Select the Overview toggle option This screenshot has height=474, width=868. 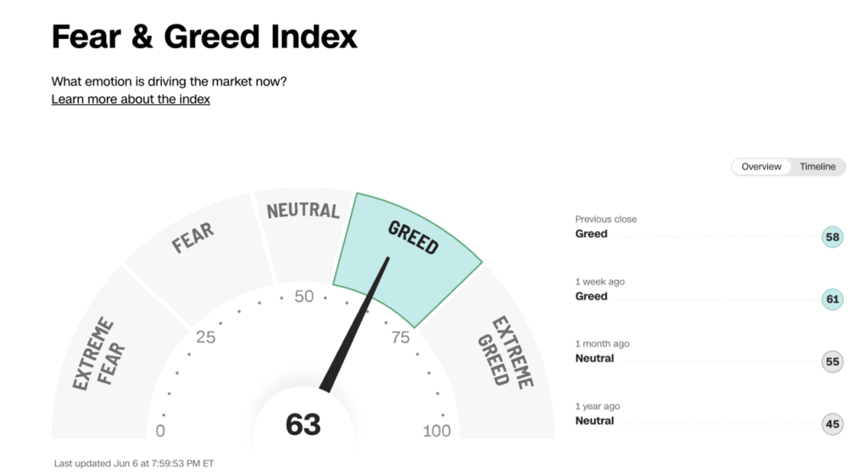coord(761,167)
